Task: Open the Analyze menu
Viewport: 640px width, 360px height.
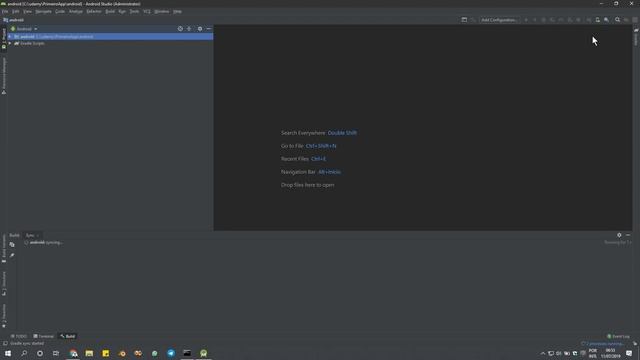Action: [76, 11]
